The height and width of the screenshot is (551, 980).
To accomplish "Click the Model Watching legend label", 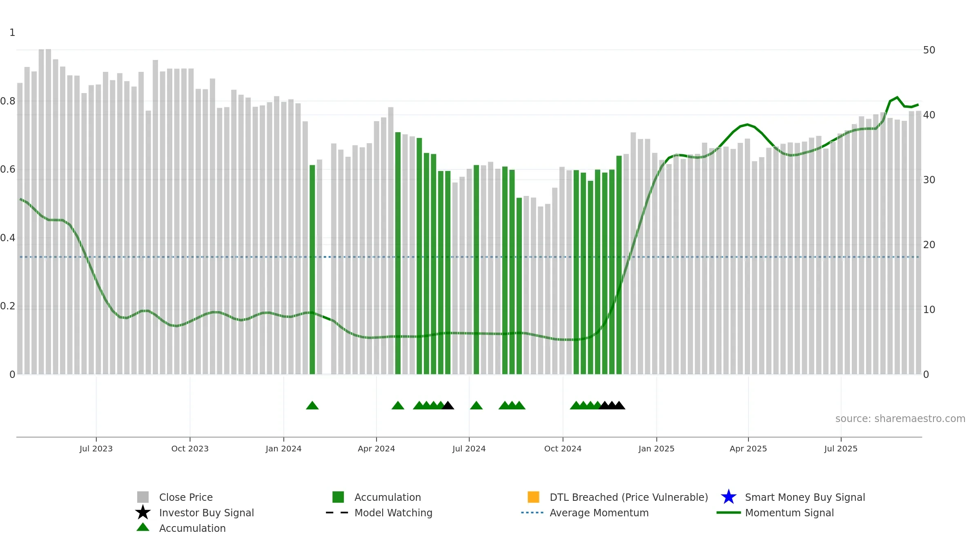I will coord(393,513).
